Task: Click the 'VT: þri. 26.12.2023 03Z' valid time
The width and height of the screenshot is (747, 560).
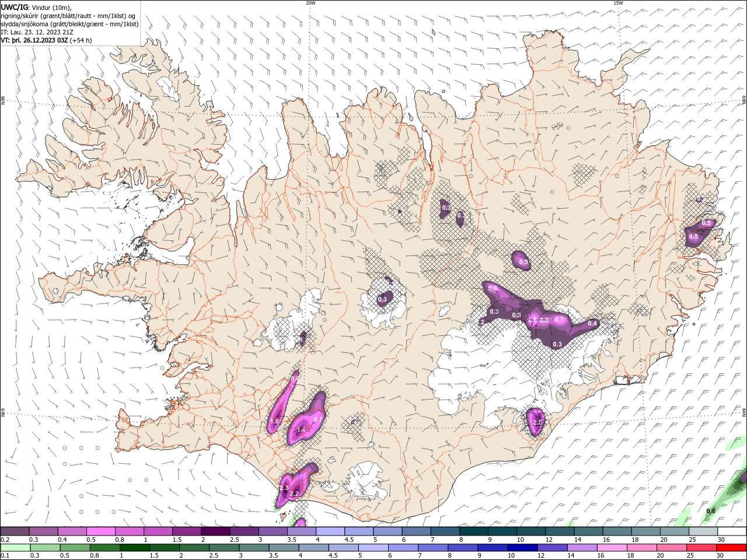Action: (34, 40)
